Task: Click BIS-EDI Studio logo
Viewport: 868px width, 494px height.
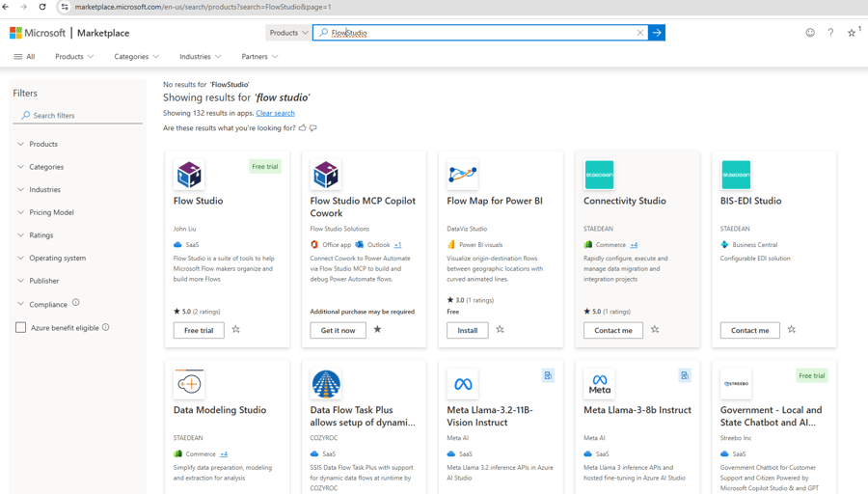Action: point(736,175)
